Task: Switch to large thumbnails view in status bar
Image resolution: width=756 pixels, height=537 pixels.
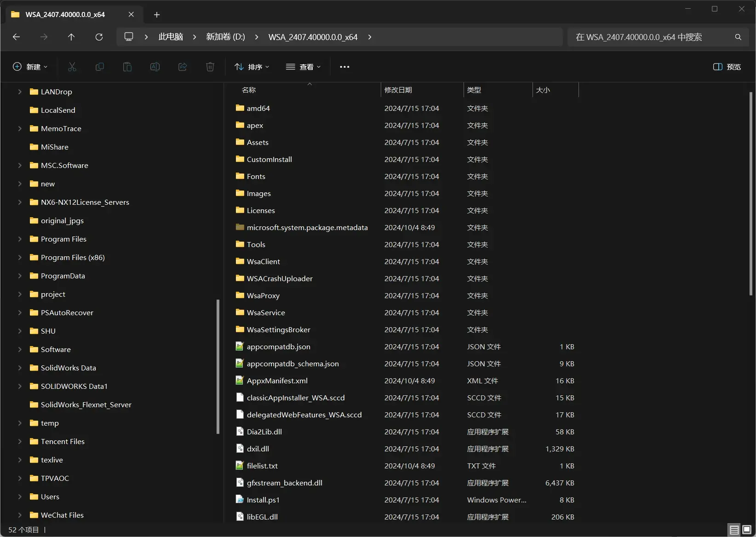Action: pos(747,530)
